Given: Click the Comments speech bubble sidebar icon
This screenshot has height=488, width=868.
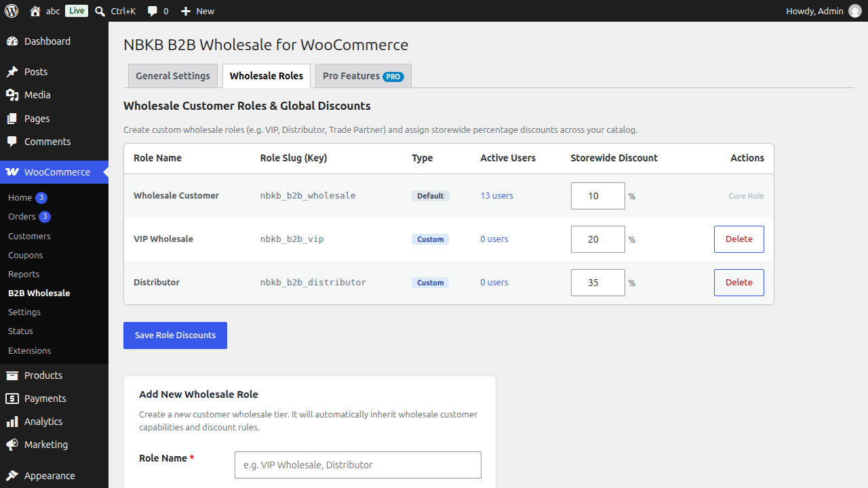Looking at the screenshot, I should click(12, 142).
